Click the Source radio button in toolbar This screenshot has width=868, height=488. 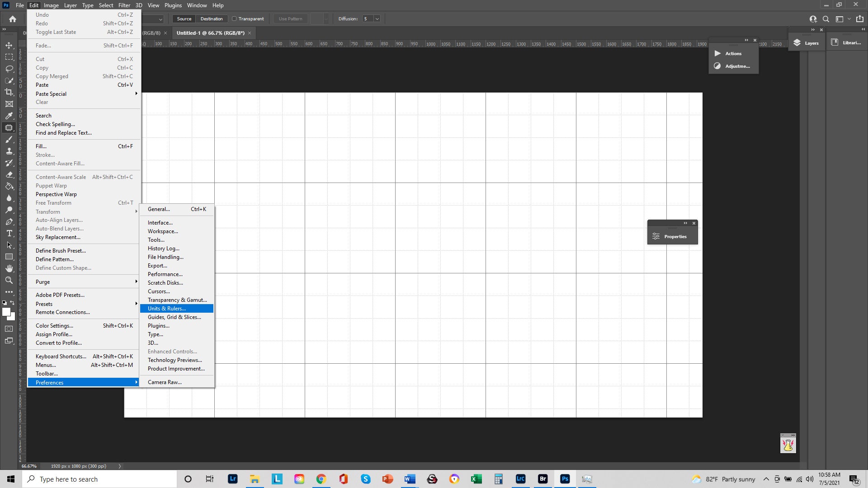coord(184,19)
